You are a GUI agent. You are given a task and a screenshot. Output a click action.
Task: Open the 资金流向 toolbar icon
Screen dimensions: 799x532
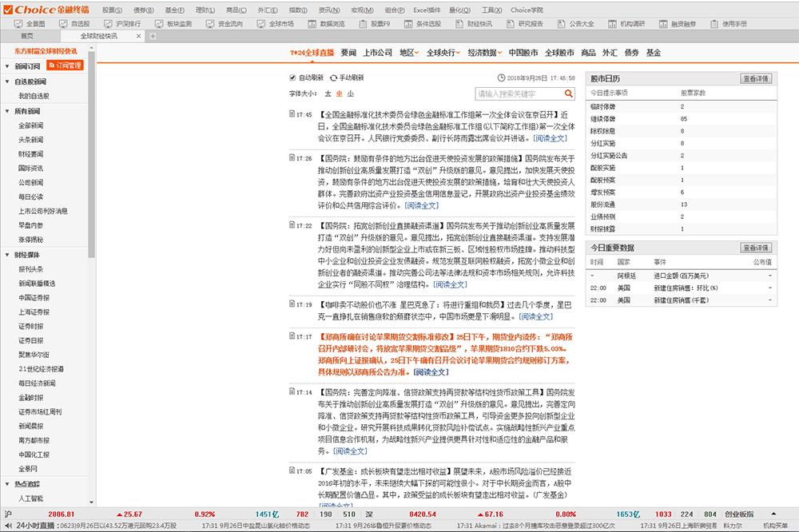[x=210, y=23]
